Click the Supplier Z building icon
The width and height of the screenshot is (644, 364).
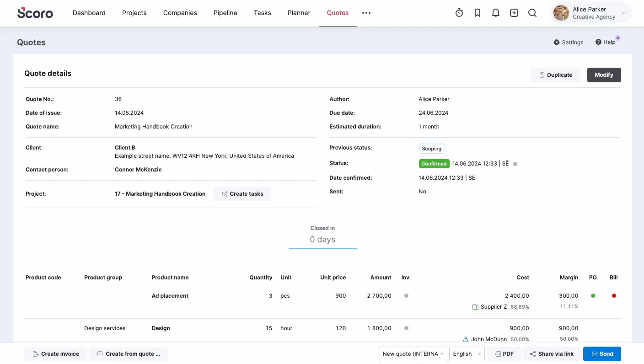click(475, 307)
